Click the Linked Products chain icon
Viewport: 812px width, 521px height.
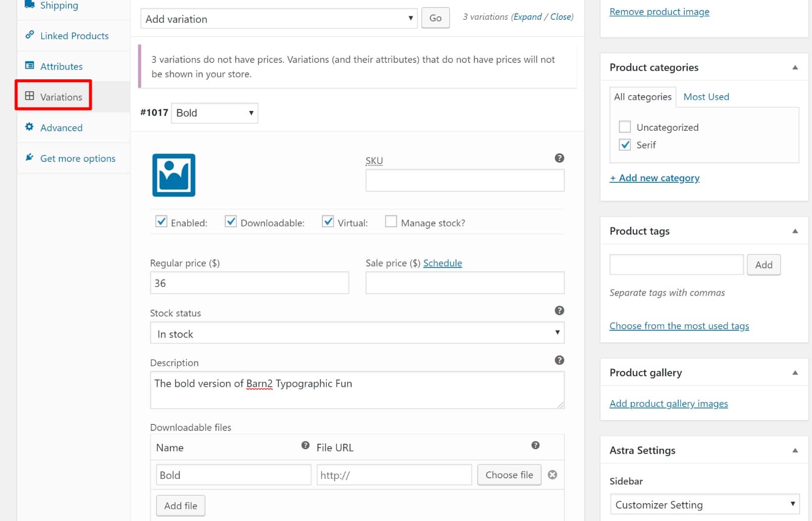click(x=29, y=35)
